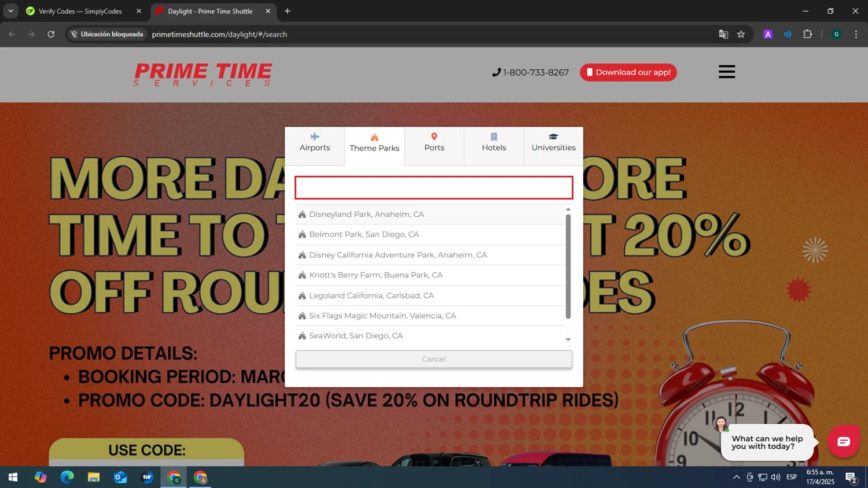This screenshot has height=488, width=868.
Task: Click the list scrollbar down arrow
Action: [568, 340]
